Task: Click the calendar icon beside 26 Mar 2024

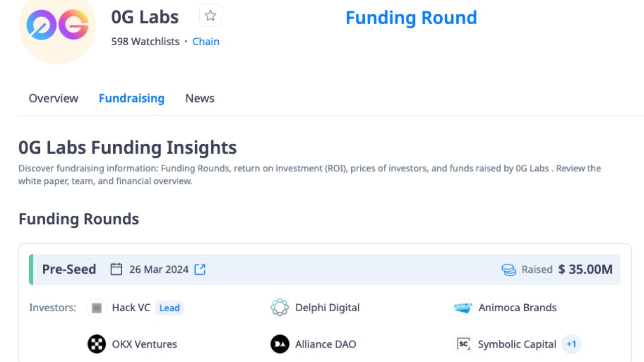Action: (116, 269)
